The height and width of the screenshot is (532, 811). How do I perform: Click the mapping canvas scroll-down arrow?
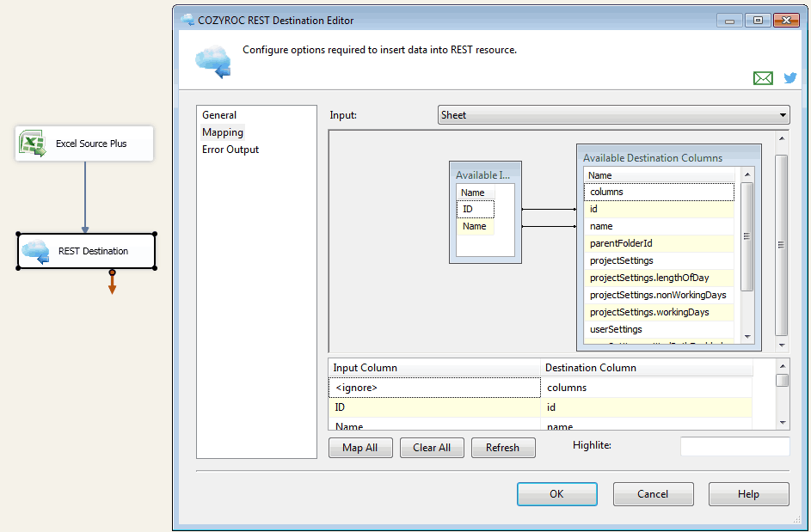(782, 345)
